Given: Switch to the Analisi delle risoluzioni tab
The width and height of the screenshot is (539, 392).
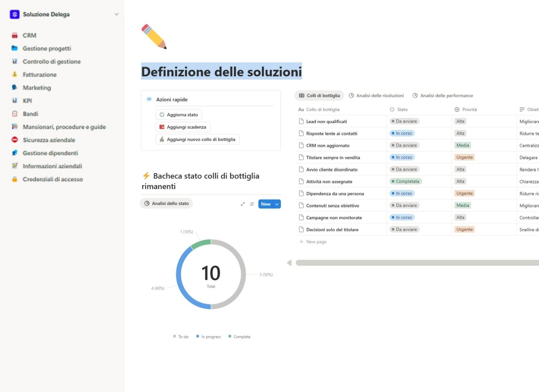Looking at the screenshot, I should pyautogui.click(x=376, y=95).
